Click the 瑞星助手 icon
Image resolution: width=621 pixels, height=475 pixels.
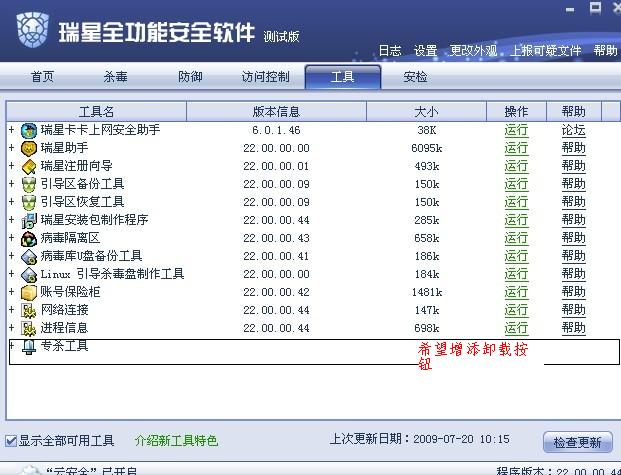[x=29, y=149]
